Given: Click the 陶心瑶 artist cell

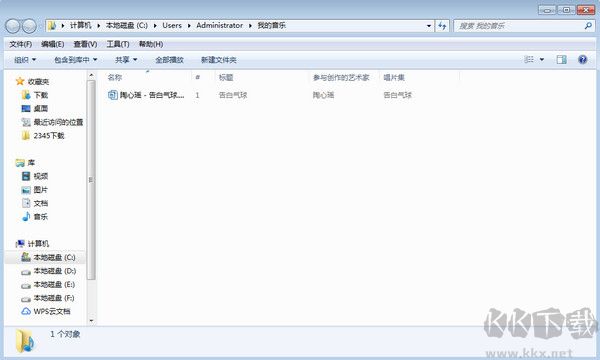Looking at the screenshot, I should (323, 95).
